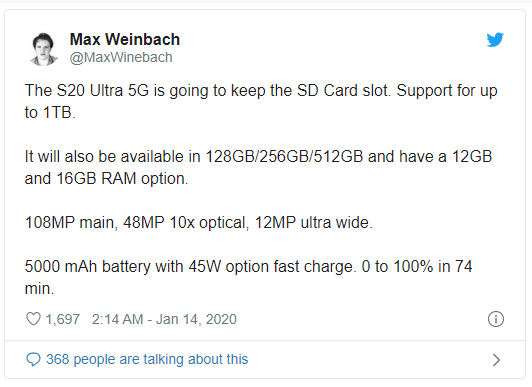Open the tweet info circle icon
Viewport: 532px width, 387px height.
[496, 319]
